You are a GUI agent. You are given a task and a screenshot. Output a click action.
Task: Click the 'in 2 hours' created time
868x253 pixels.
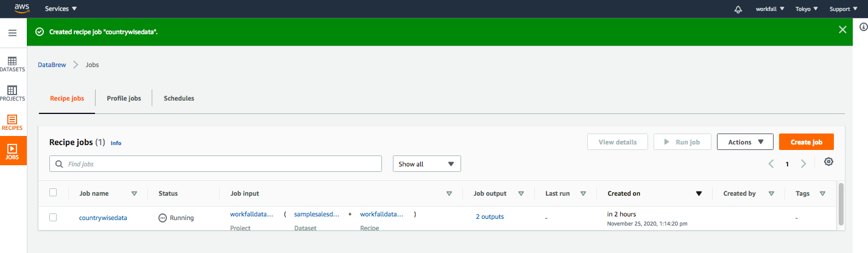click(621, 214)
